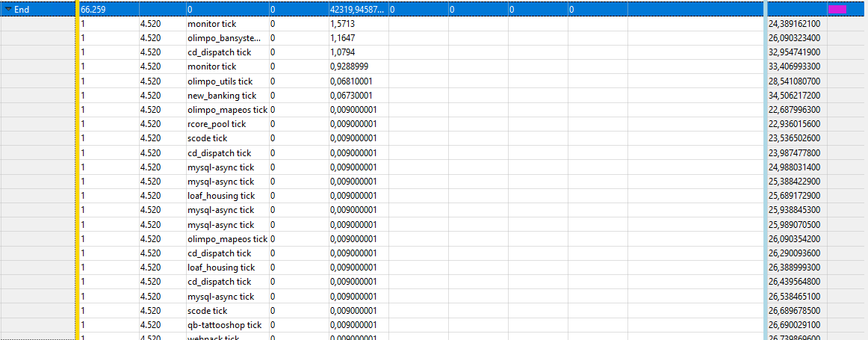Select scode tick in the 23,536502600 row
The image size is (868, 340).
pyautogui.click(x=208, y=138)
